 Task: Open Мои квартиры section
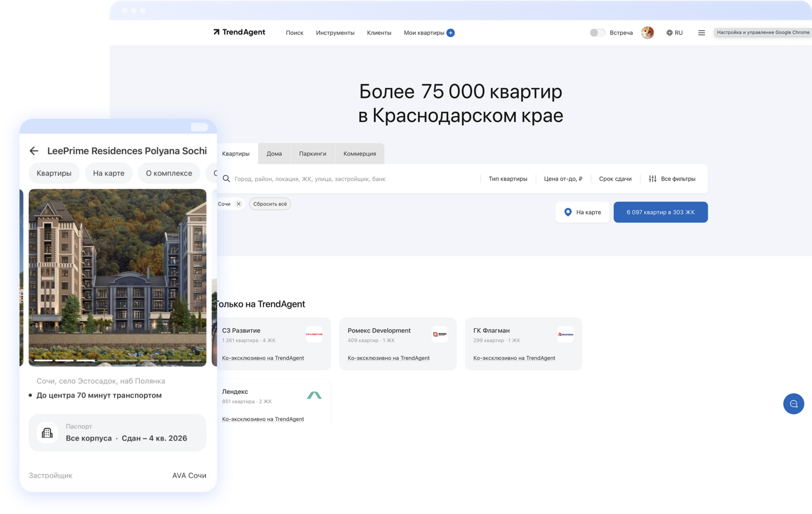point(424,33)
